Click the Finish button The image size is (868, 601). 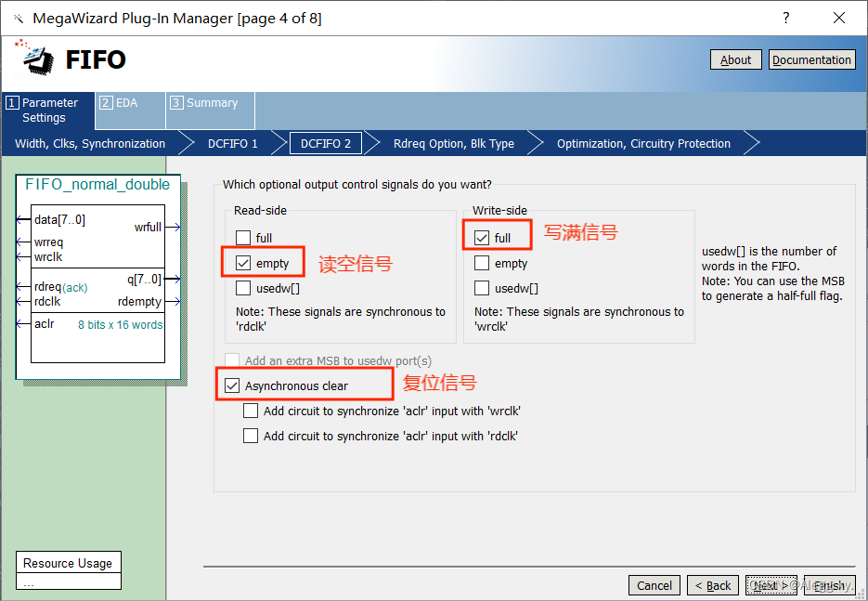[x=829, y=585]
